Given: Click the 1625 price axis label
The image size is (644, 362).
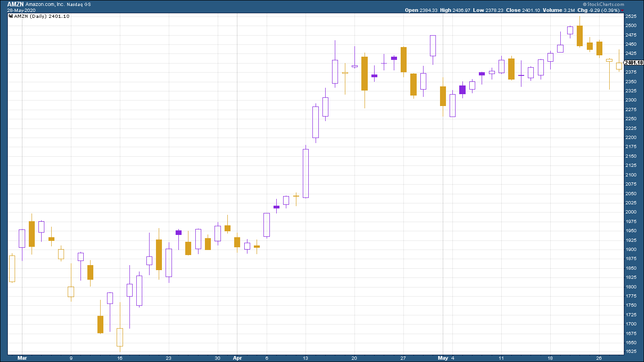Looking at the screenshot, I should 630,352.
